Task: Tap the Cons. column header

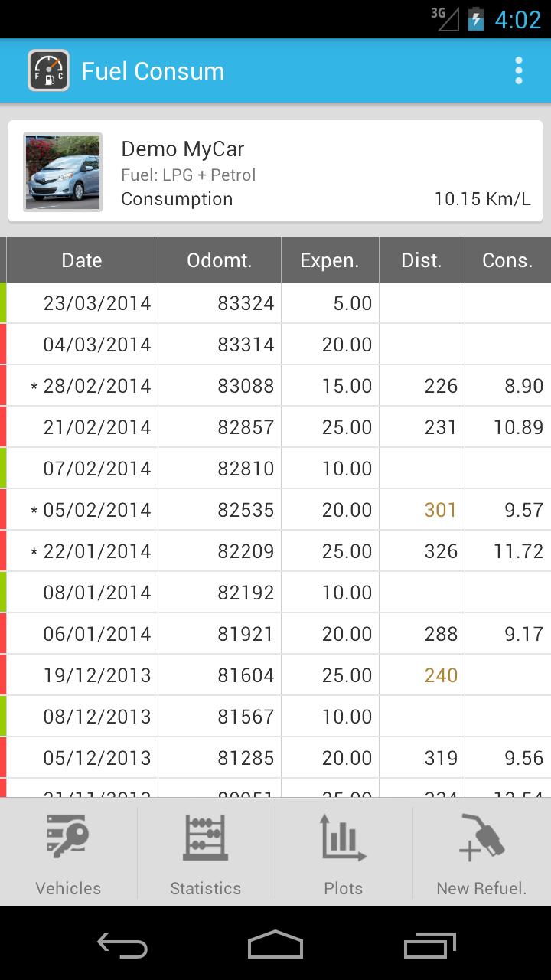Action: (507, 260)
